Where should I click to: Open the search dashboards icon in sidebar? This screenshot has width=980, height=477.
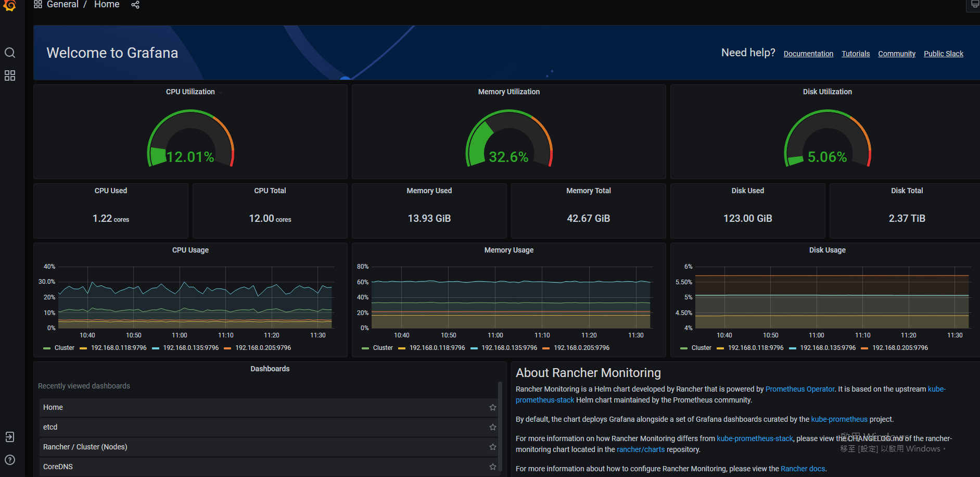[x=10, y=53]
